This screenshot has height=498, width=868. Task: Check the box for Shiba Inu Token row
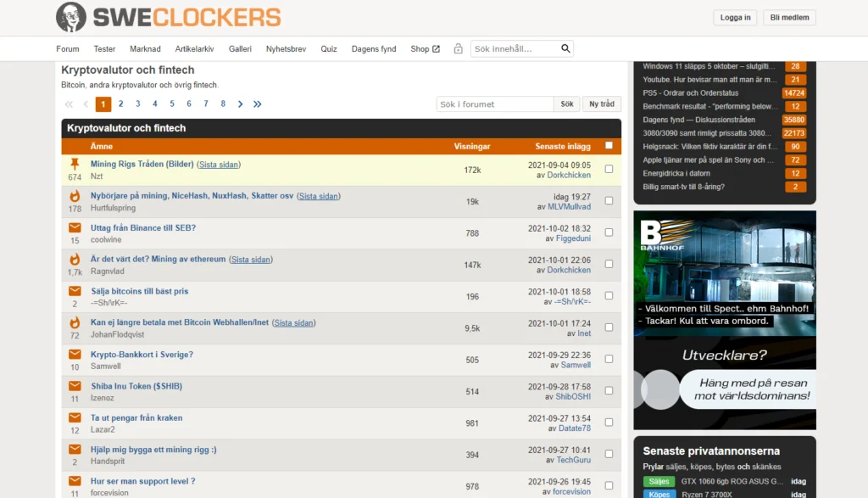tap(609, 390)
